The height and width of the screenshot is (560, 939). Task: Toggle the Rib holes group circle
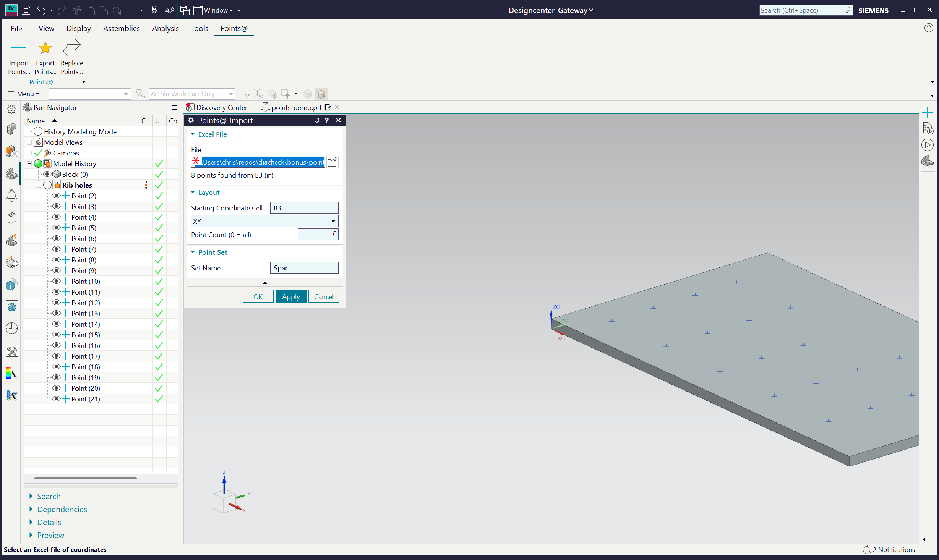pyautogui.click(x=47, y=185)
